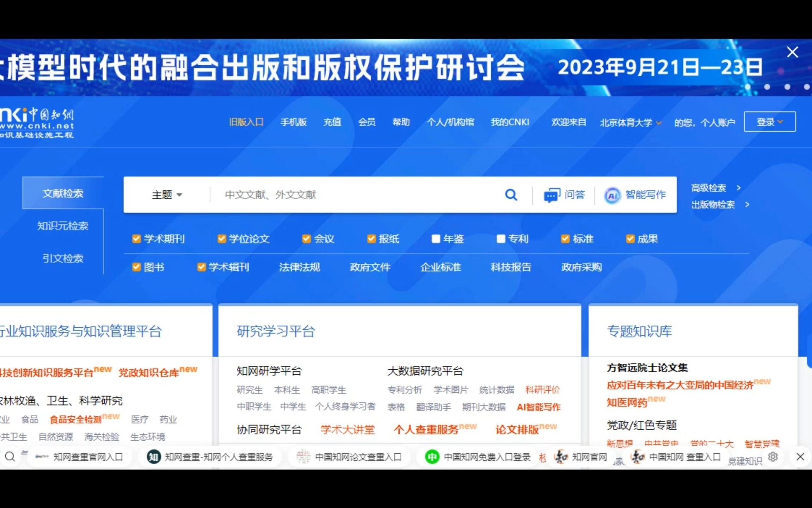Select the 文献检索 tab
This screenshot has width=812, height=508.
pos(63,193)
